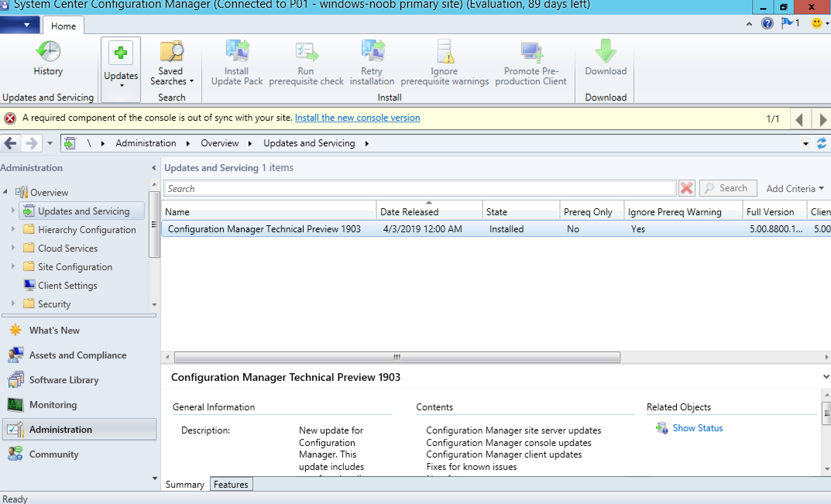Viewport: 831px width, 504px height.
Task: Open the History view in ribbon
Action: tap(48, 58)
